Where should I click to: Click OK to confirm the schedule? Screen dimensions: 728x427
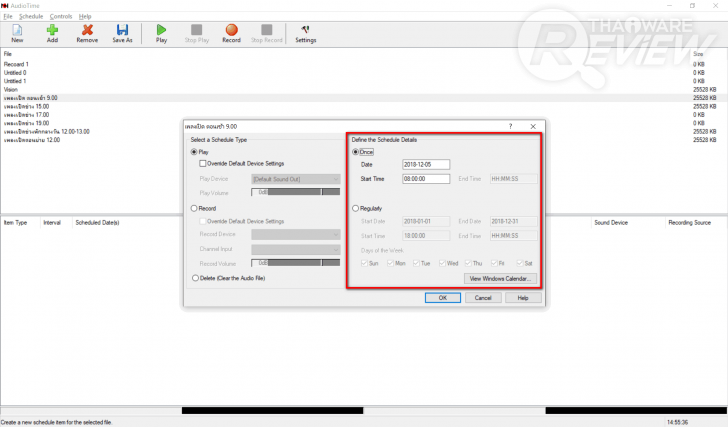(443, 298)
